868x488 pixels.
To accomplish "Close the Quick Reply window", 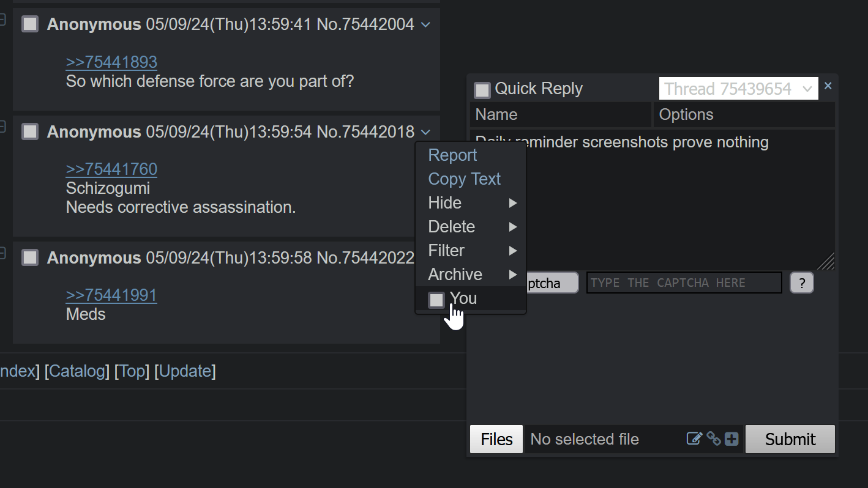I will point(828,86).
